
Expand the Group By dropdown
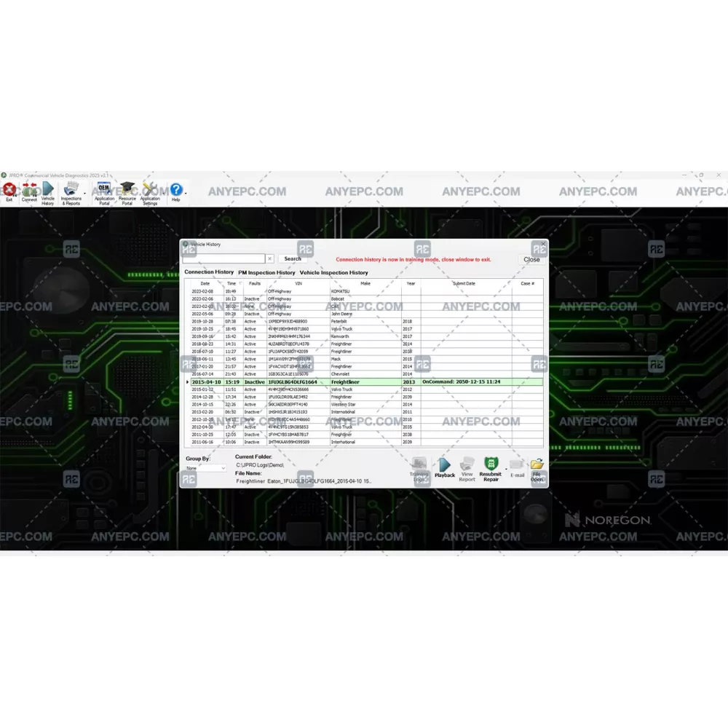click(205, 468)
